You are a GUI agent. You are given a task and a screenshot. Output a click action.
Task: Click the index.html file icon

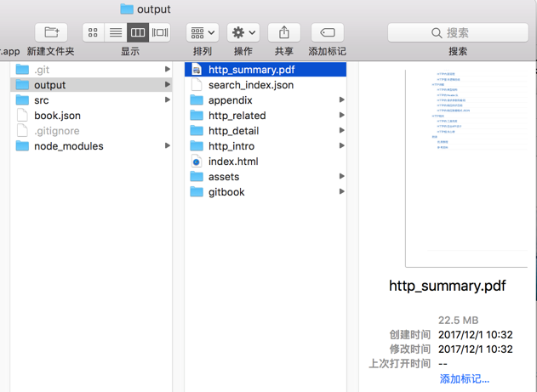coord(197,162)
